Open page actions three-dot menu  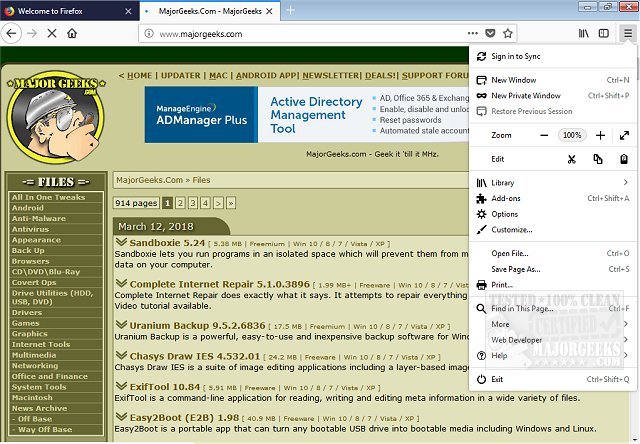click(473, 33)
